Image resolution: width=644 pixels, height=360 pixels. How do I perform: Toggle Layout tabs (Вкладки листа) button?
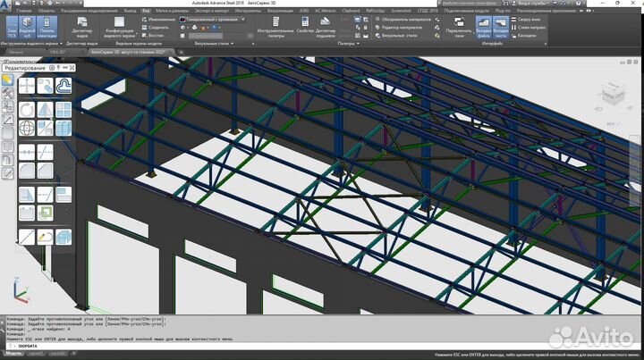tap(501, 28)
